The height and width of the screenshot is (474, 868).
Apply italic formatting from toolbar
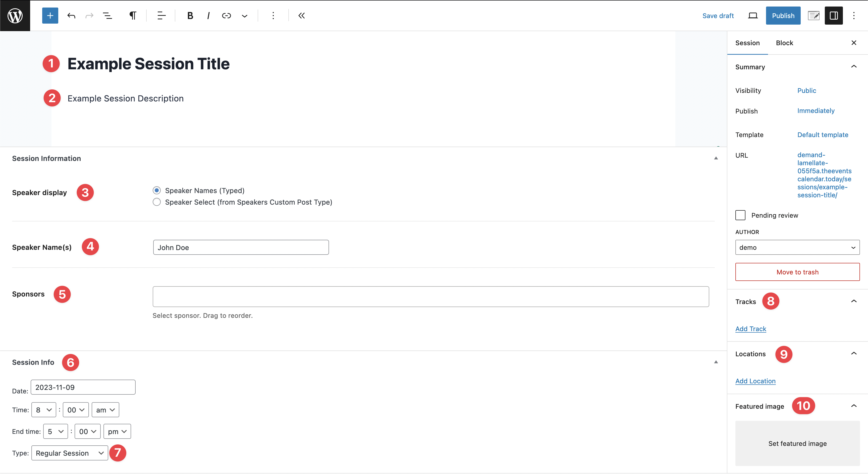coord(208,16)
